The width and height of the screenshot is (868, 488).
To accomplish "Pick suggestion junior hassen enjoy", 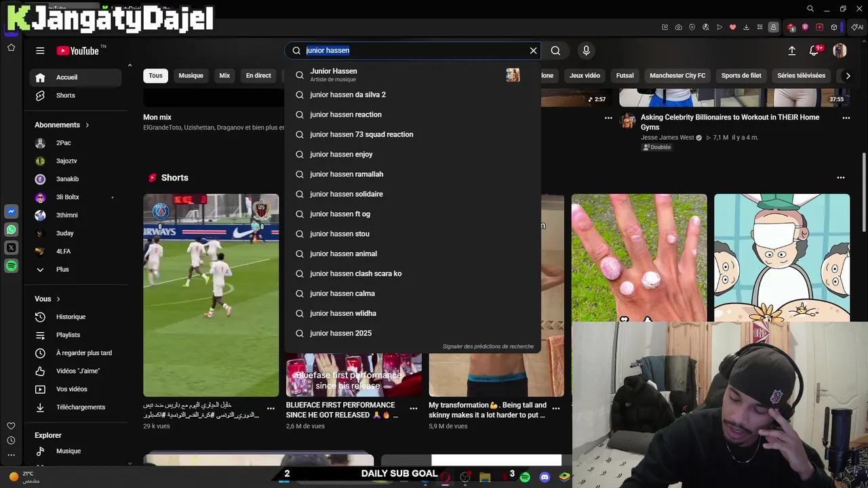I will [412, 155].
